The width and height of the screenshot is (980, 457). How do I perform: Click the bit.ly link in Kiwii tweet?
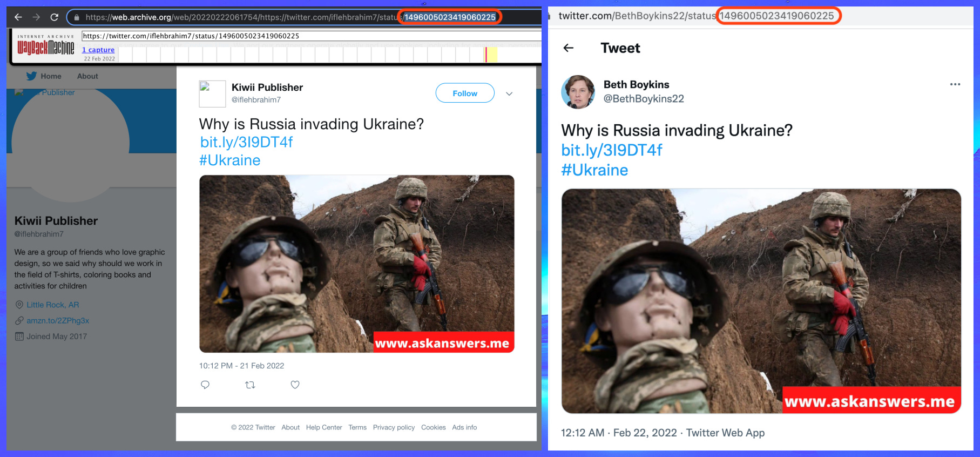(x=246, y=142)
